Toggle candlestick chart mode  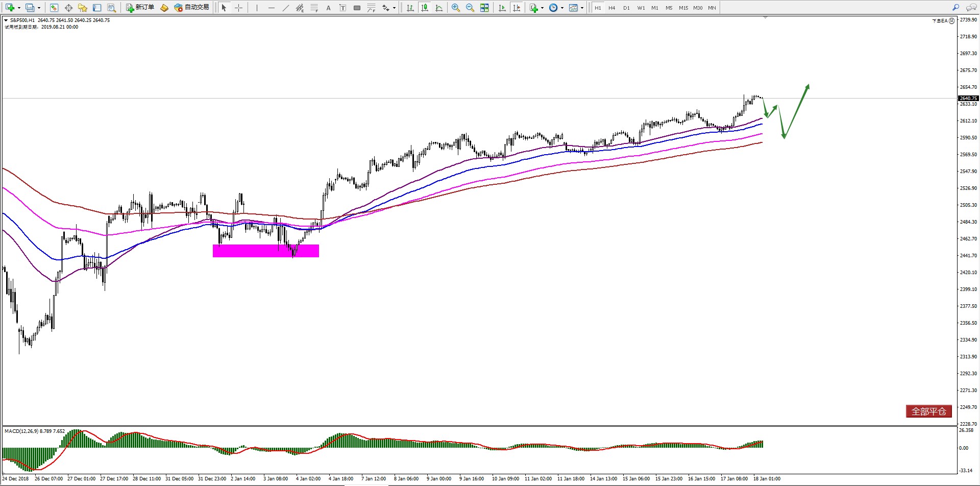(x=424, y=8)
